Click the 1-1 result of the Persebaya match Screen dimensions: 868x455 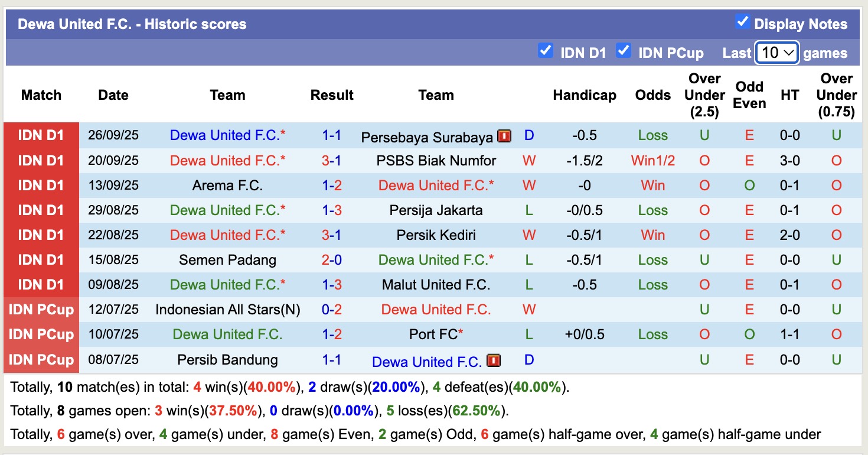[332, 135]
